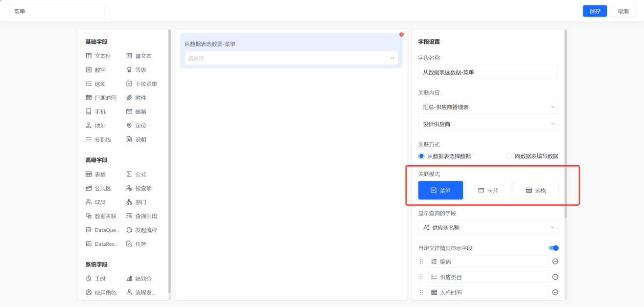This screenshot has width=644, height=307.
Task: Select the 从数据表选数据-菜单 field card
Action: [291, 50]
